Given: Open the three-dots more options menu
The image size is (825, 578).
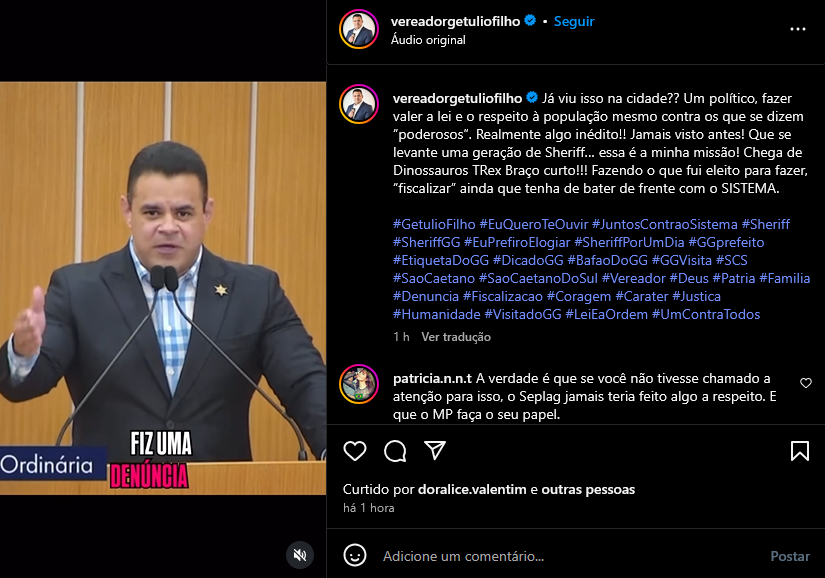Looking at the screenshot, I should click(798, 29).
